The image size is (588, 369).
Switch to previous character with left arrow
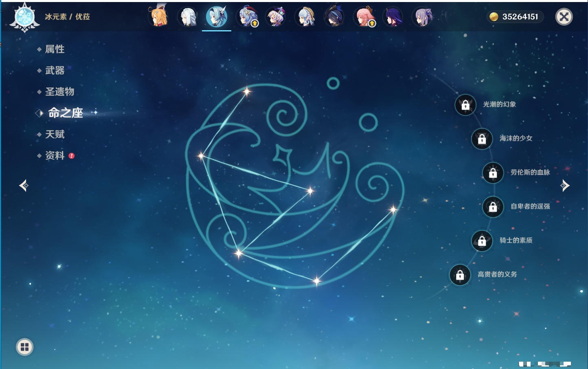coord(24,186)
